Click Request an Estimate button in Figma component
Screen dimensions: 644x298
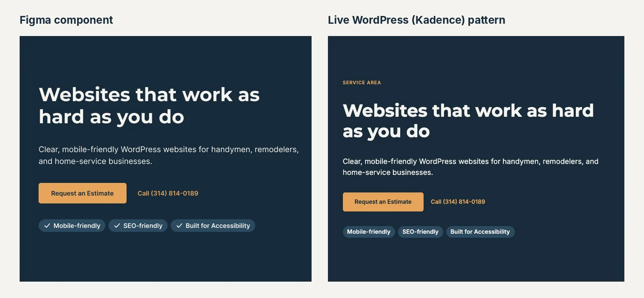click(x=83, y=193)
